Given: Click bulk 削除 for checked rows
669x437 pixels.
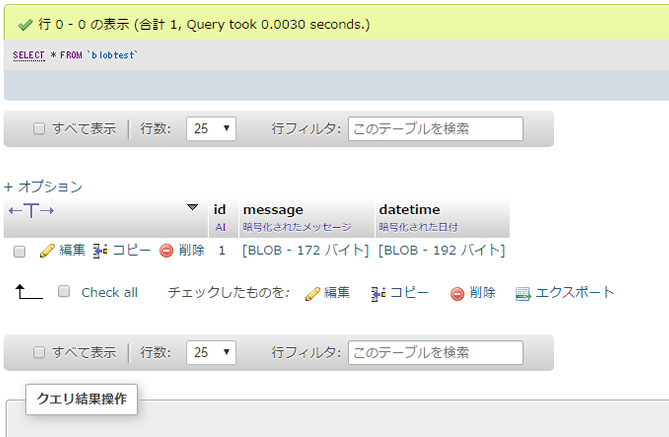Looking at the screenshot, I should [483, 292].
